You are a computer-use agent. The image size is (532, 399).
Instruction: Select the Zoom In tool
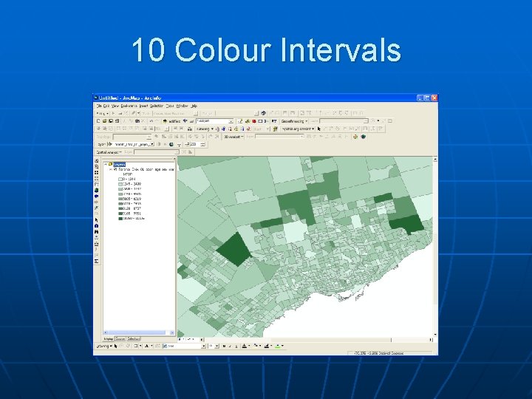97,161
